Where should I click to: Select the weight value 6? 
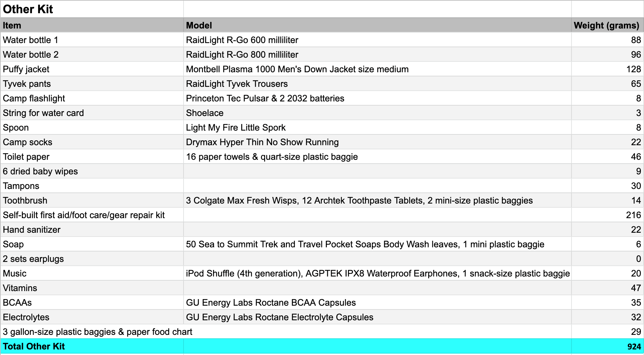point(607,244)
